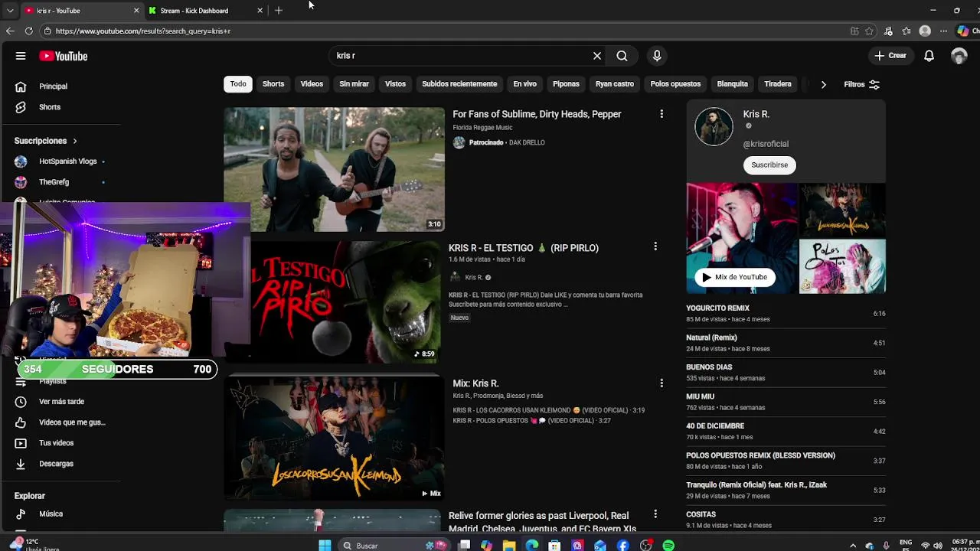
Task: Open the KRIS R - EL TESTIGO title
Action: click(x=523, y=248)
